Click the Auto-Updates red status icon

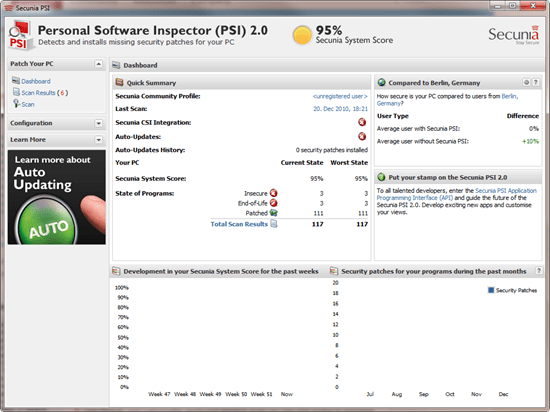coord(362,136)
